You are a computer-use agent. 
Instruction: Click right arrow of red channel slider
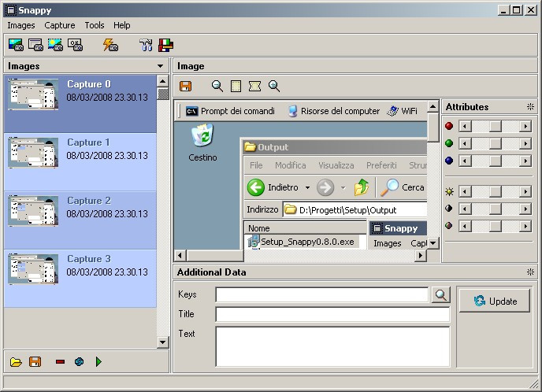point(525,127)
